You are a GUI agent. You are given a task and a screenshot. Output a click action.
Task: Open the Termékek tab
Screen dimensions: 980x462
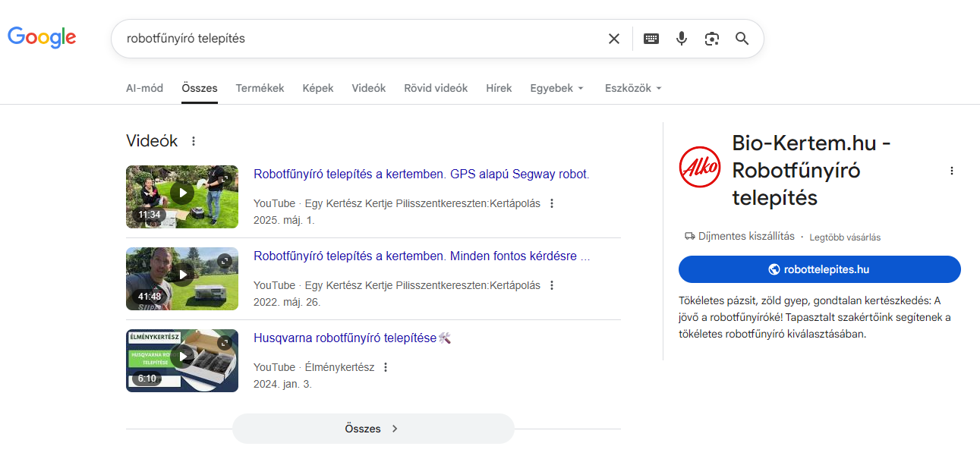(x=260, y=88)
